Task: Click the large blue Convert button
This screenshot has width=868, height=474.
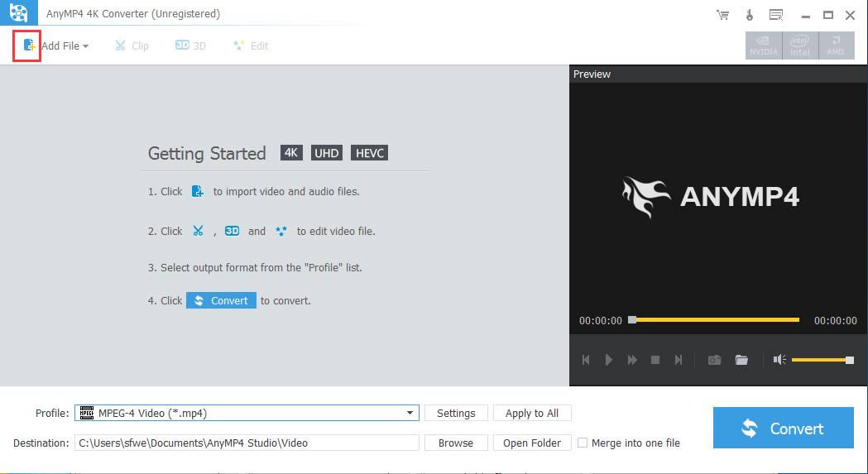Action: [x=784, y=428]
